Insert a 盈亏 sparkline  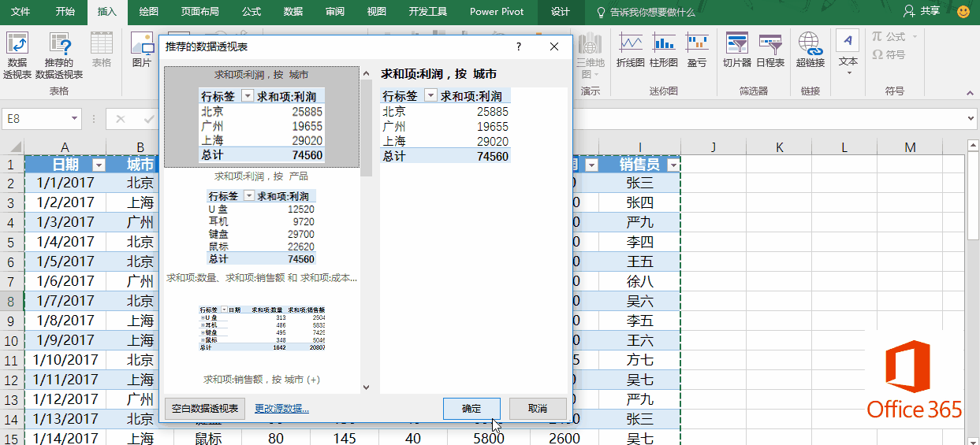(697, 50)
